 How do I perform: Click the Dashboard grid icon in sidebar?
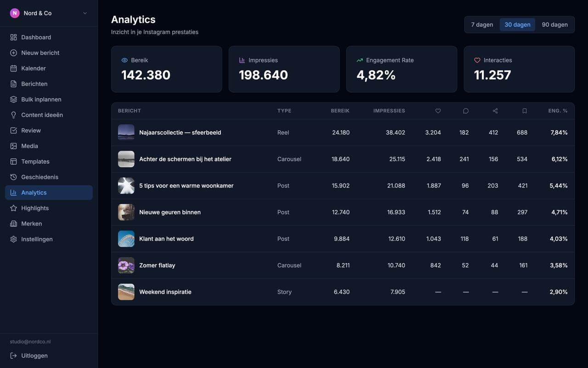pyautogui.click(x=13, y=37)
